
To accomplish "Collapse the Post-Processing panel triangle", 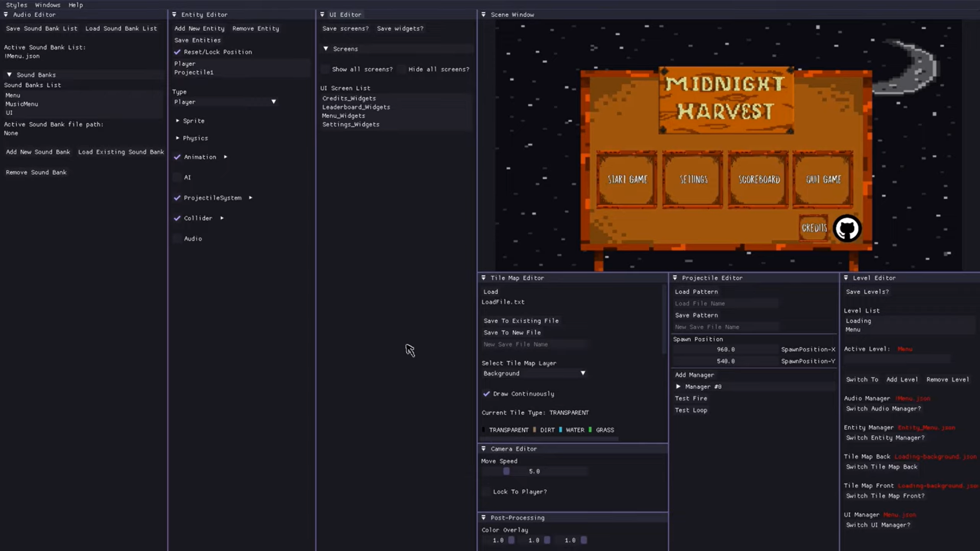I will pyautogui.click(x=483, y=518).
